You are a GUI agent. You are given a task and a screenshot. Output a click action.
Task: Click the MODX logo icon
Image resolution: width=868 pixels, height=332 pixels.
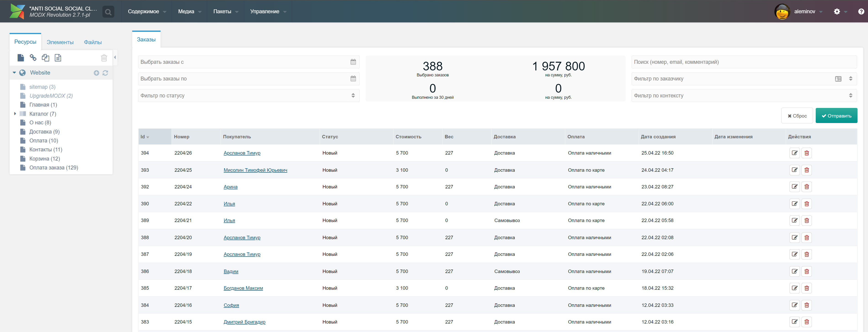pyautogui.click(x=18, y=11)
